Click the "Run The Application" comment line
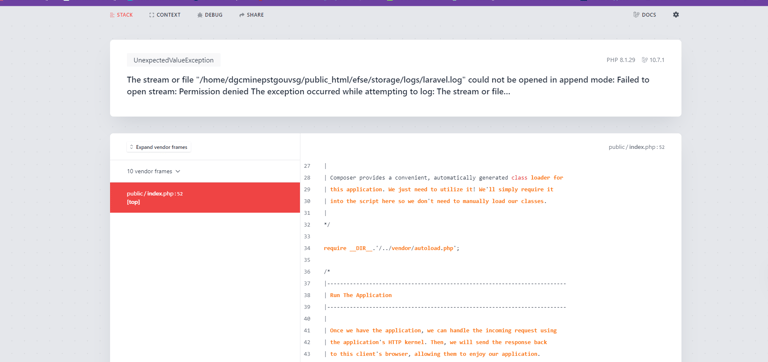The width and height of the screenshot is (768, 362). [358, 295]
